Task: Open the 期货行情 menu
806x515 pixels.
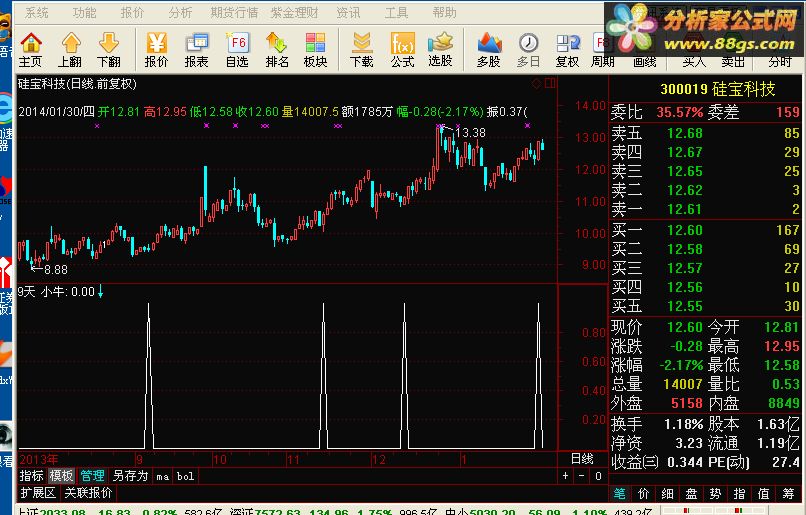Action: coord(234,12)
